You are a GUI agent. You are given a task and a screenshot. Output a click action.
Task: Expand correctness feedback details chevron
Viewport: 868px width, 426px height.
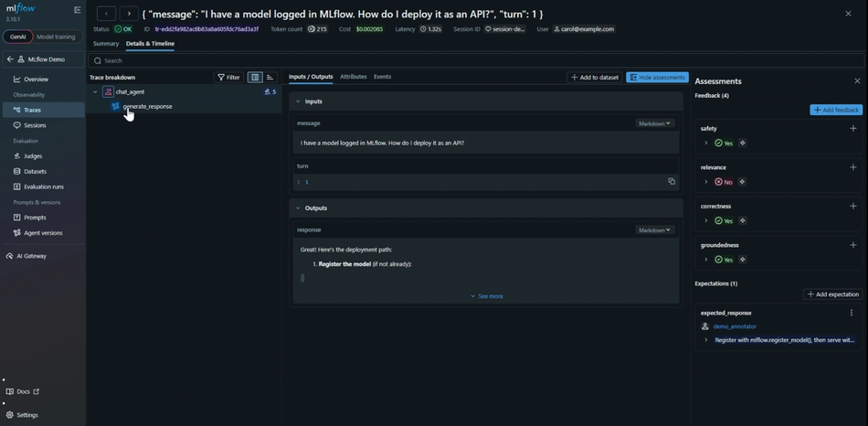point(705,220)
